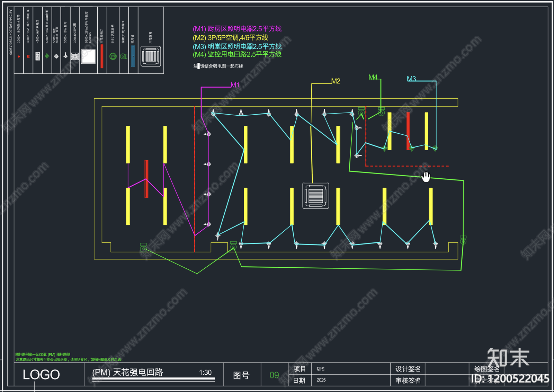Select the '项目' title block label
Viewport: 554px width, 392px height.
(300, 369)
